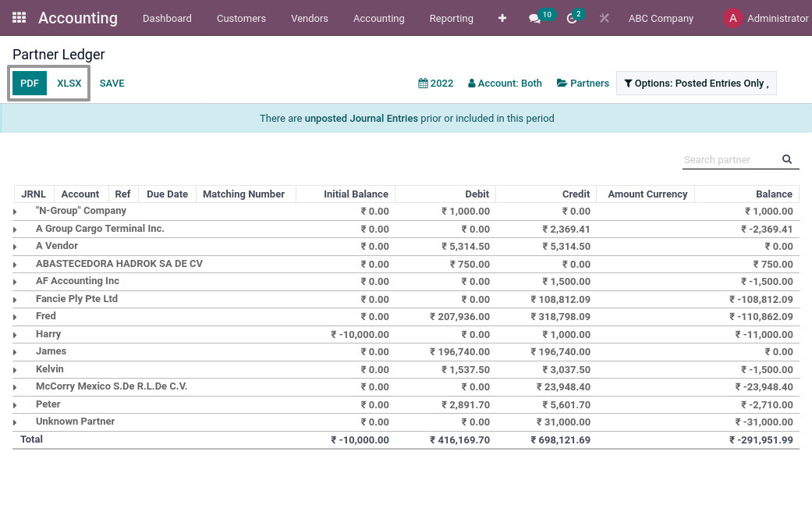The image size is (812, 509).
Task: Toggle Account filter from Both
Action: (505, 83)
